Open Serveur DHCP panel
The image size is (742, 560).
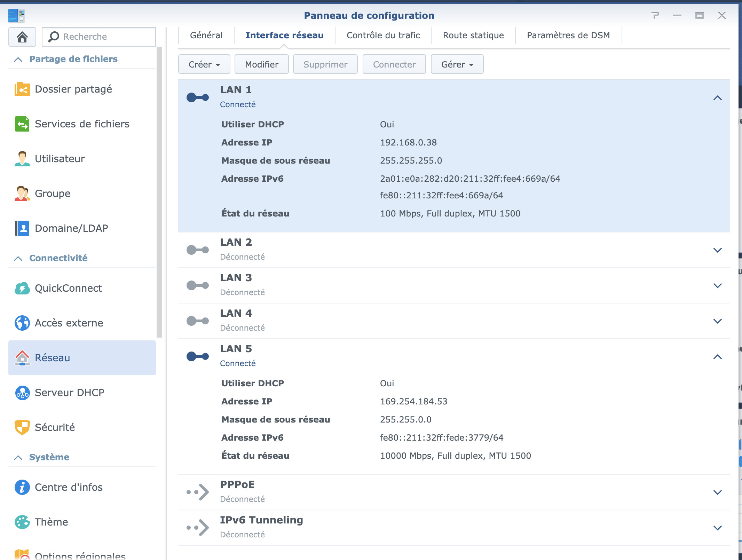[x=69, y=393]
